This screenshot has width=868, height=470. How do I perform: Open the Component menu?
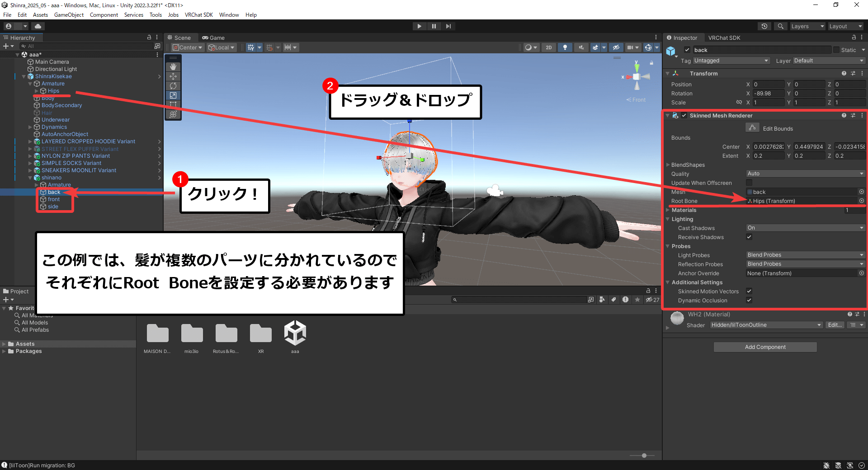104,15
